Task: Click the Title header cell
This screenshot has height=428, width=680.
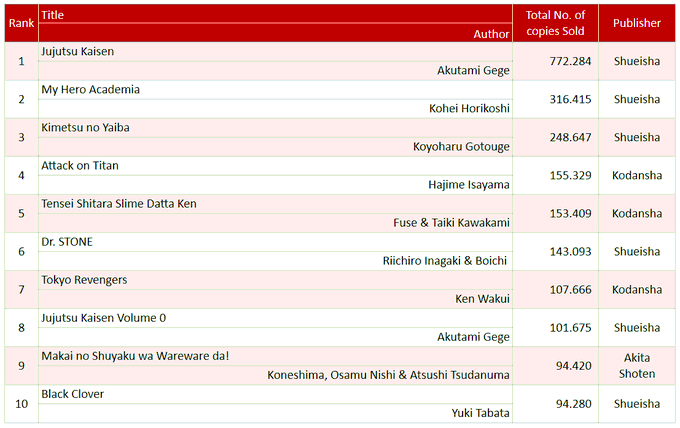Action: pos(275,14)
